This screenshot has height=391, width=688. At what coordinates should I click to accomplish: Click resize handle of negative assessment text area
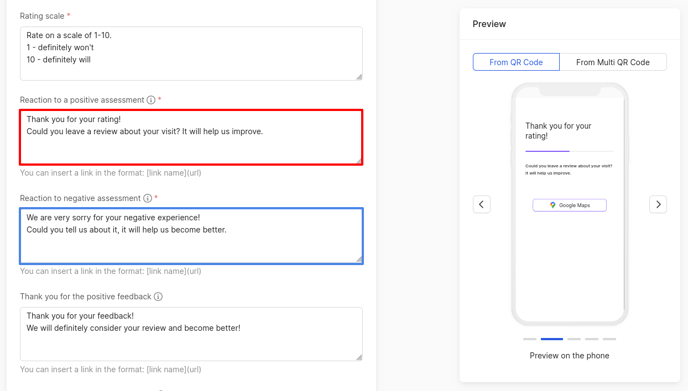coord(359,259)
